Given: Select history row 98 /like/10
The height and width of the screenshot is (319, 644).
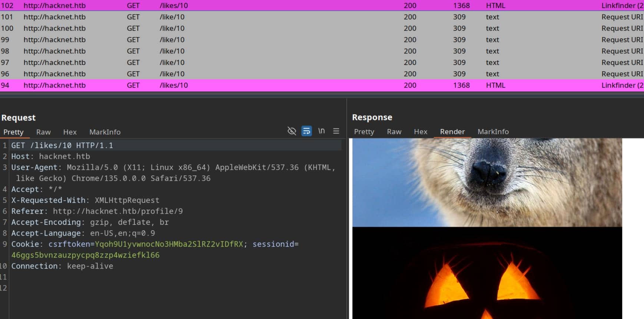Looking at the screenshot, I should tap(322, 51).
